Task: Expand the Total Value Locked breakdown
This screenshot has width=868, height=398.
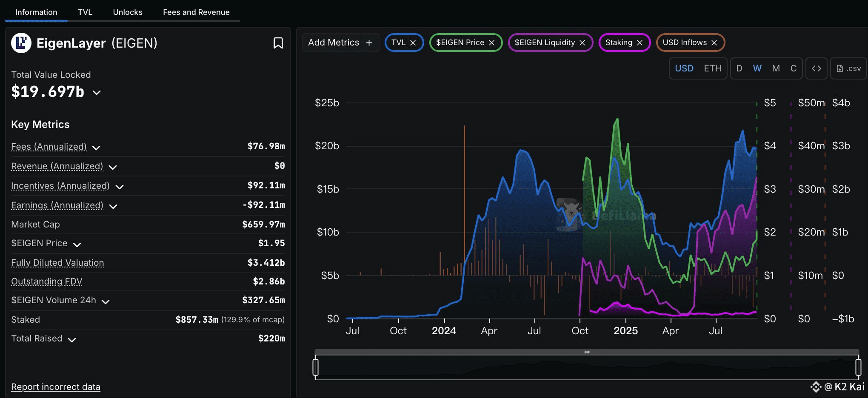Action: [97, 93]
